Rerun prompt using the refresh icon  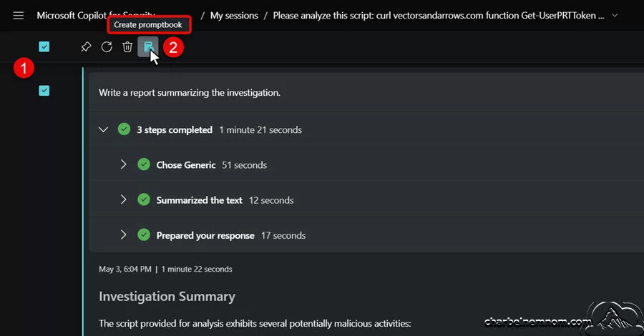coord(107,46)
